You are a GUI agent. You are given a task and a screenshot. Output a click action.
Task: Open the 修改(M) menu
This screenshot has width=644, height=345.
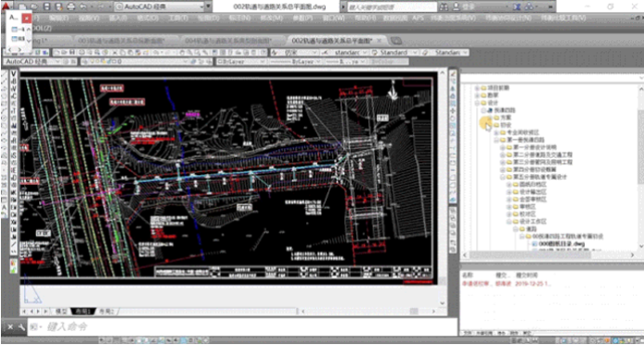[272, 19]
